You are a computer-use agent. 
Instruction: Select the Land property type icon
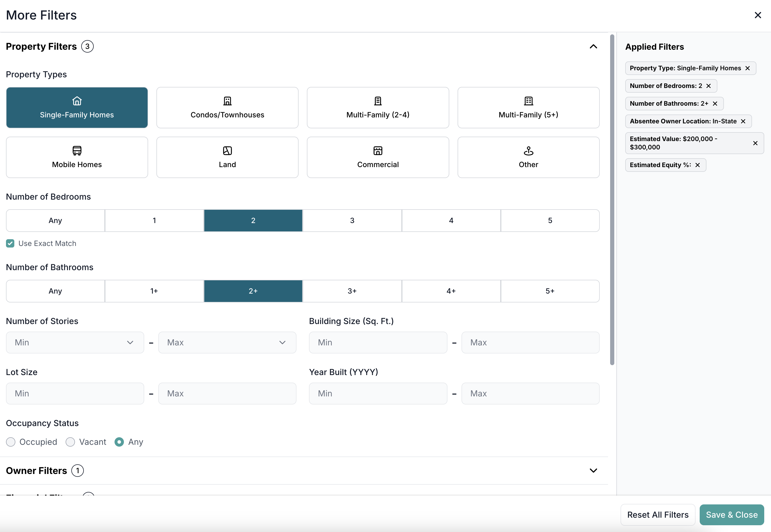pos(227,151)
